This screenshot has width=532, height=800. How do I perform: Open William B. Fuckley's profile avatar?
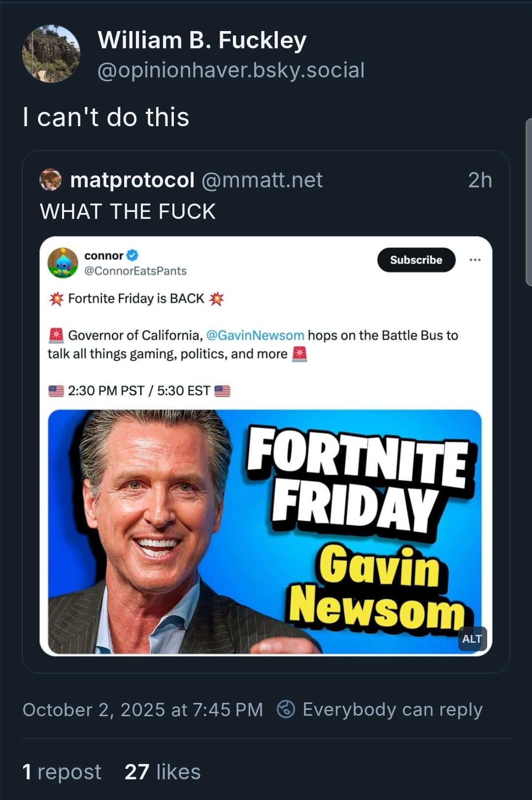(x=51, y=54)
